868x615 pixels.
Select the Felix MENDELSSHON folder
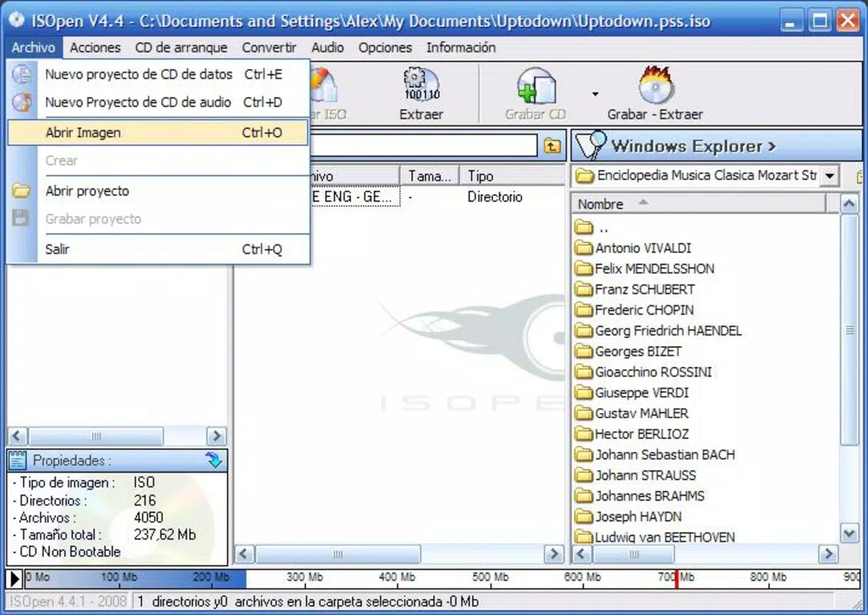coord(644,269)
